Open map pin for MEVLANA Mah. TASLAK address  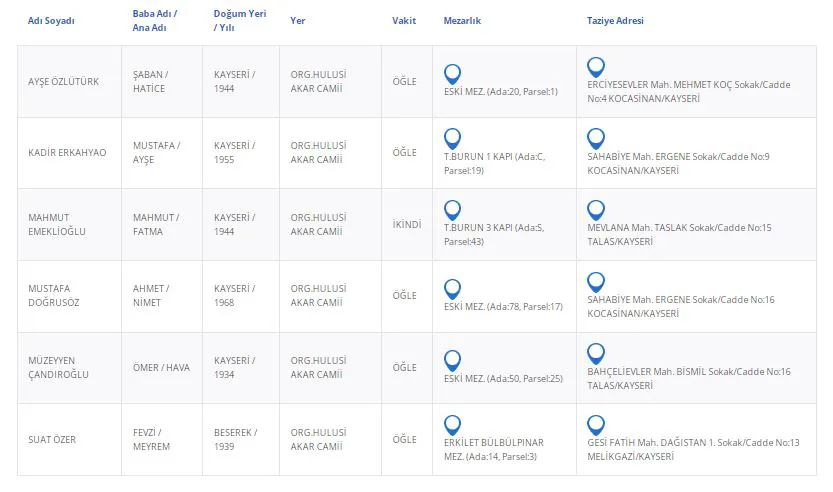coord(597,209)
